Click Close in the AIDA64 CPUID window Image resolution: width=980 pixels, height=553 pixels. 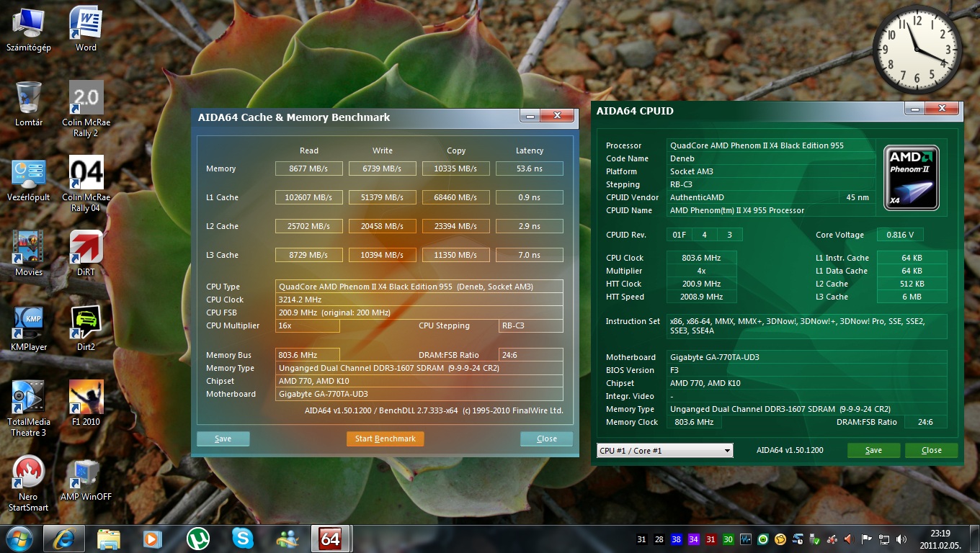coord(932,450)
